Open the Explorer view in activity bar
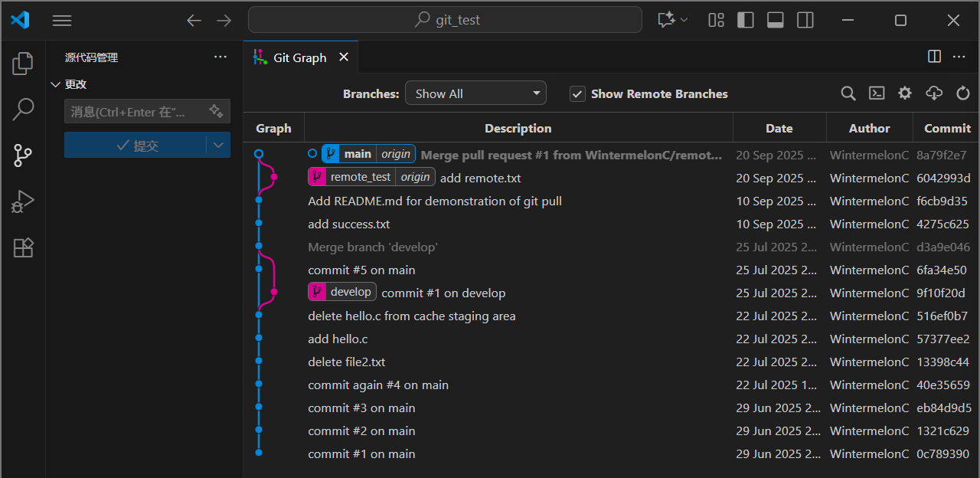 pyautogui.click(x=23, y=64)
